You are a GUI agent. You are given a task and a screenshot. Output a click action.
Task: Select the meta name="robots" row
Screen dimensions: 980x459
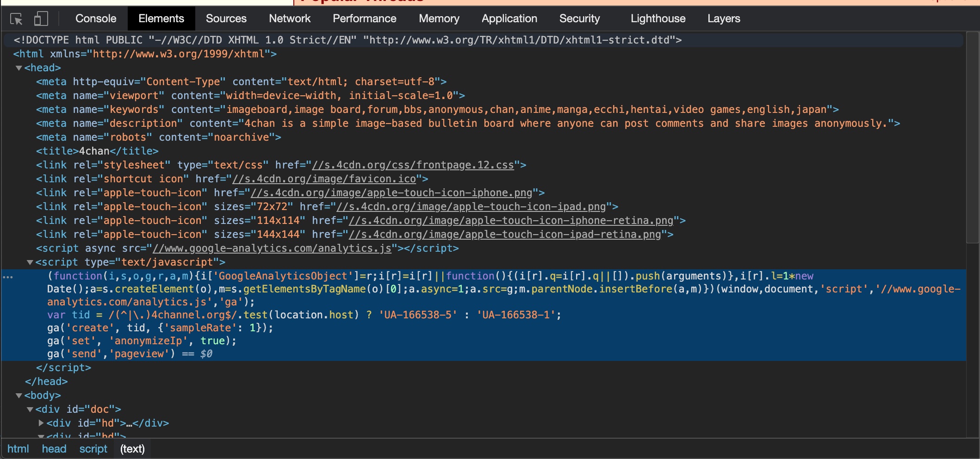[484, 137]
